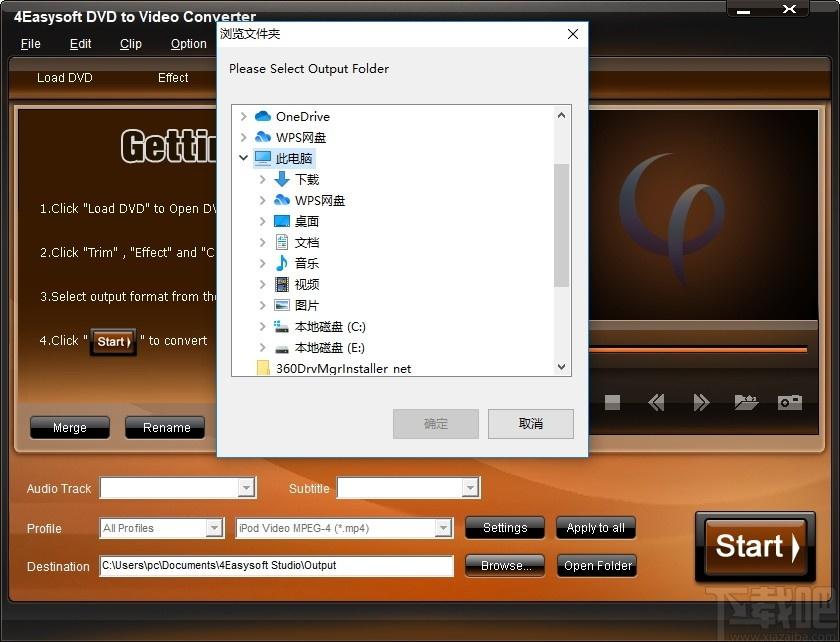Click the Browse... button
The image size is (840, 642).
(x=505, y=565)
